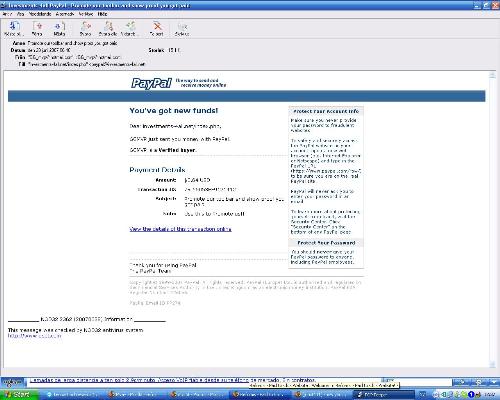Click the Storlek size value
The image size is (500, 400).
[174, 50]
